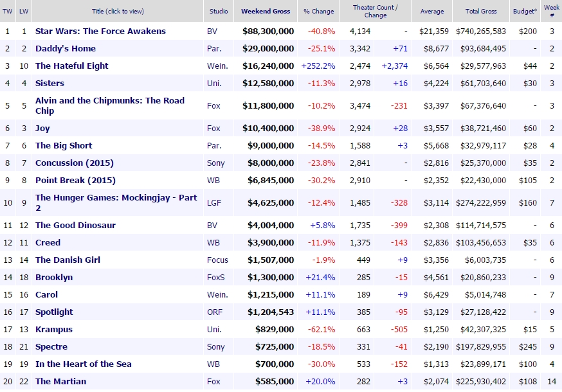The image size is (562, 392).
Task: Select the +252.2% change value
Action: [x=318, y=66]
